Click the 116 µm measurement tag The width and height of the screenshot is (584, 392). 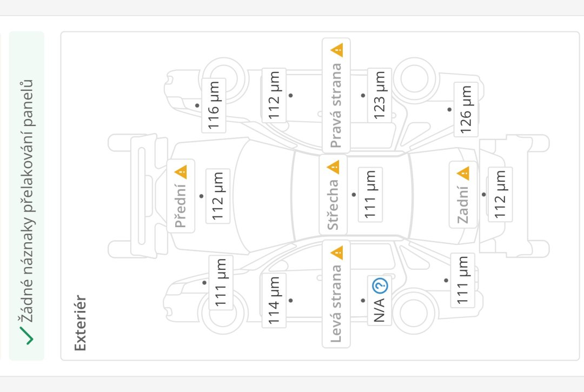coord(214,106)
